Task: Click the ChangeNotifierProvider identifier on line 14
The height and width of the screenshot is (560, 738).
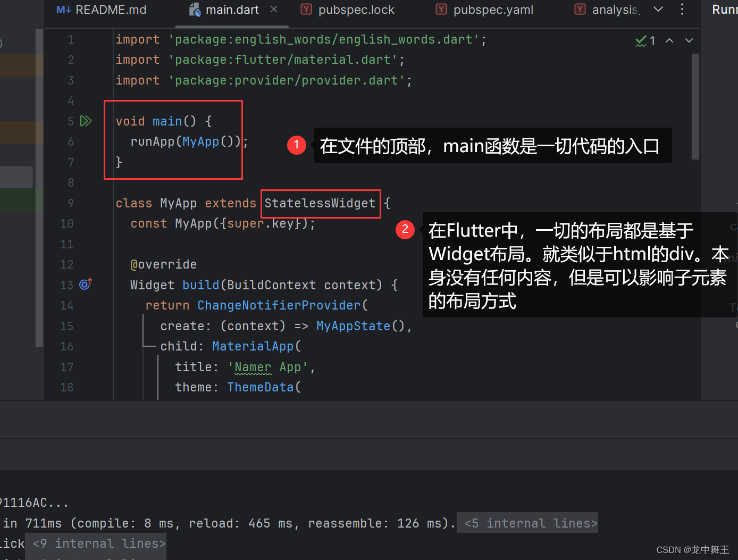Action: click(279, 305)
